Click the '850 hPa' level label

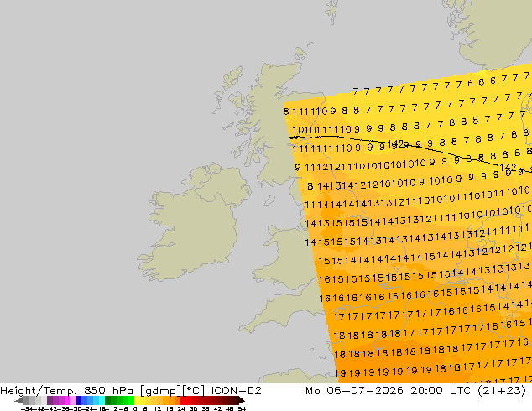pos(108,391)
